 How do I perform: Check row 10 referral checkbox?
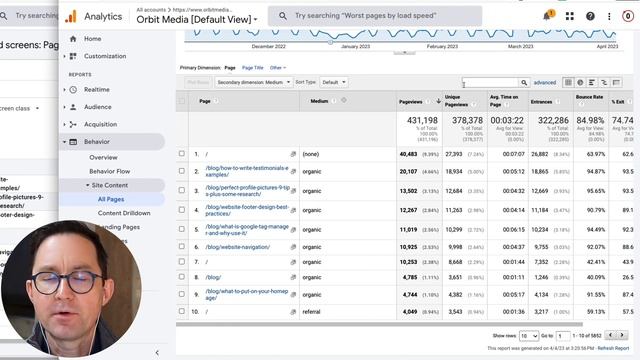tap(182, 311)
